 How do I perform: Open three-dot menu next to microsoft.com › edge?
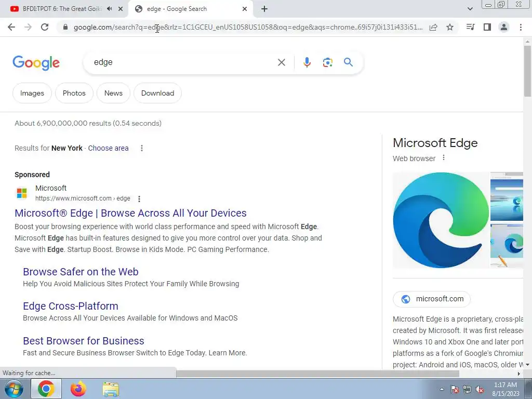[139, 199]
